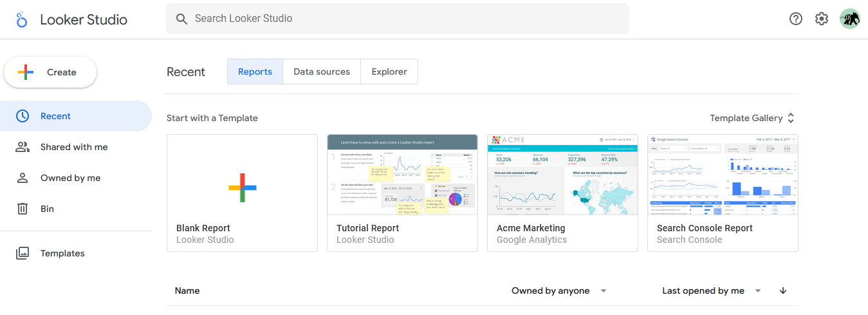This screenshot has width=868, height=315.
Task: Click the Looker Studio title text
Action: tap(84, 19)
